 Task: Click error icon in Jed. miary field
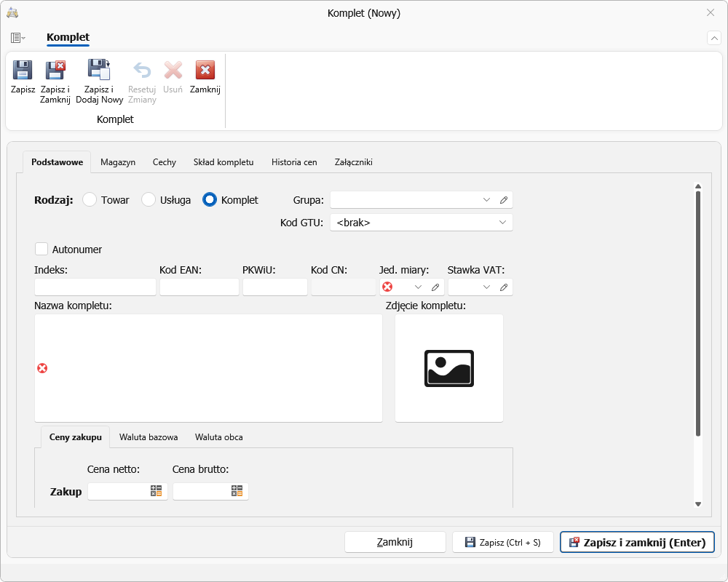click(x=387, y=287)
